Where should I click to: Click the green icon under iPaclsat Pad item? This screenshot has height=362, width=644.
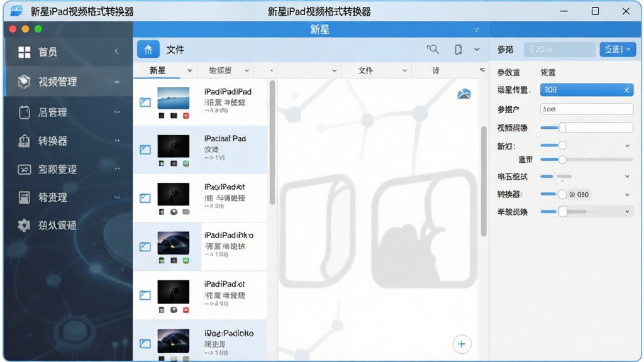click(186, 163)
